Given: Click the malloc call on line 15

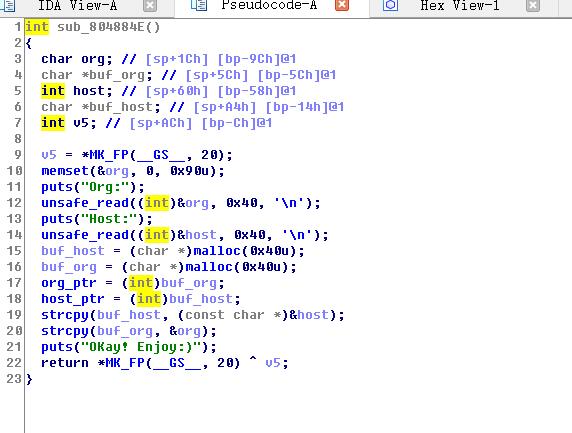Looking at the screenshot, I should point(217,251).
